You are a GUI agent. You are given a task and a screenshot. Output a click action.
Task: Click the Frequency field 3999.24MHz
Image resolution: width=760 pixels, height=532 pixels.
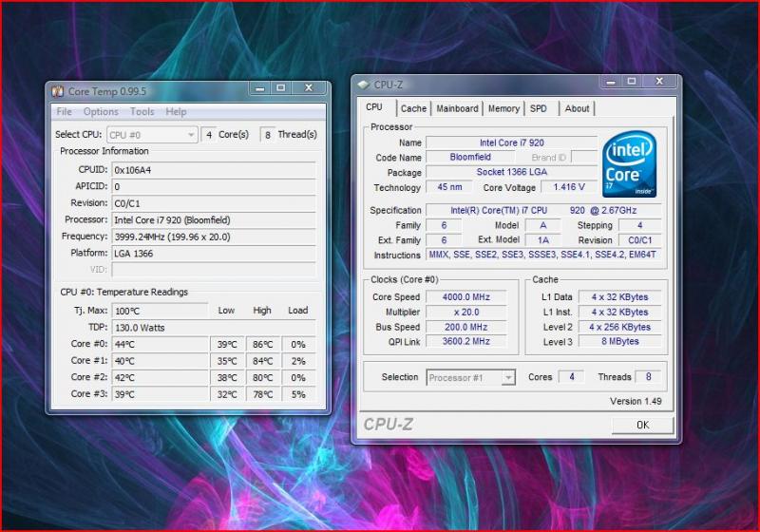(x=213, y=237)
